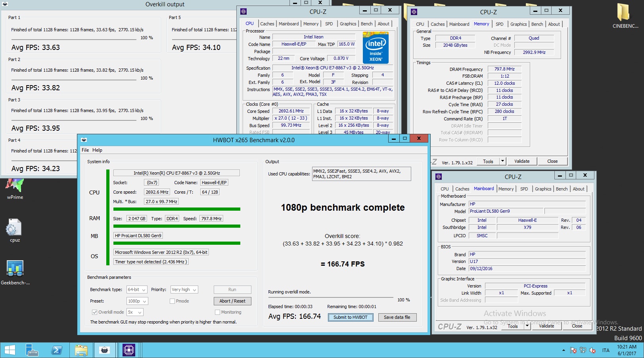
Task: Expand Tools dropdown arrow in CPU-Z Mainboard window
Action: [x=527, y=326]
